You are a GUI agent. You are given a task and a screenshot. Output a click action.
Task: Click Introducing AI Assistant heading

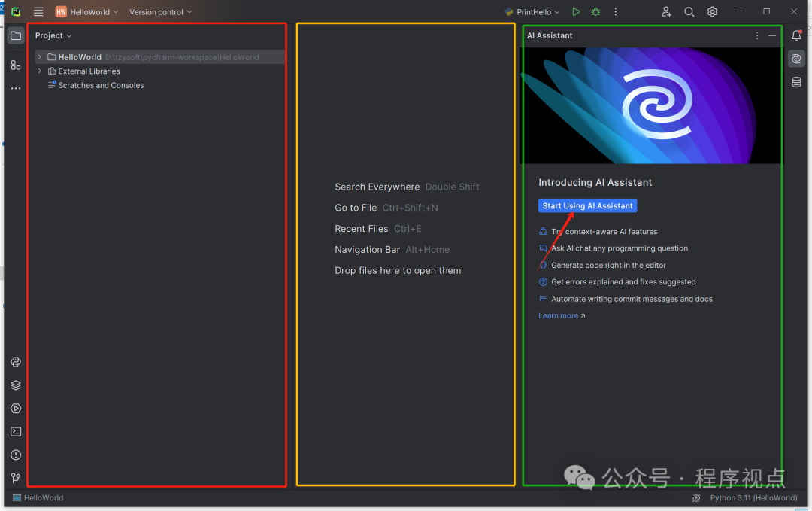[595, 182]
